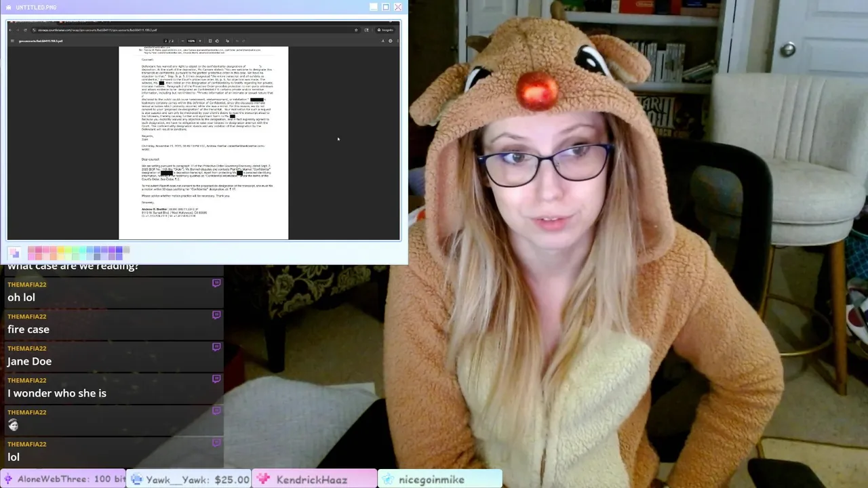Zoom in the PDF with plus icon

coord(200,41)
